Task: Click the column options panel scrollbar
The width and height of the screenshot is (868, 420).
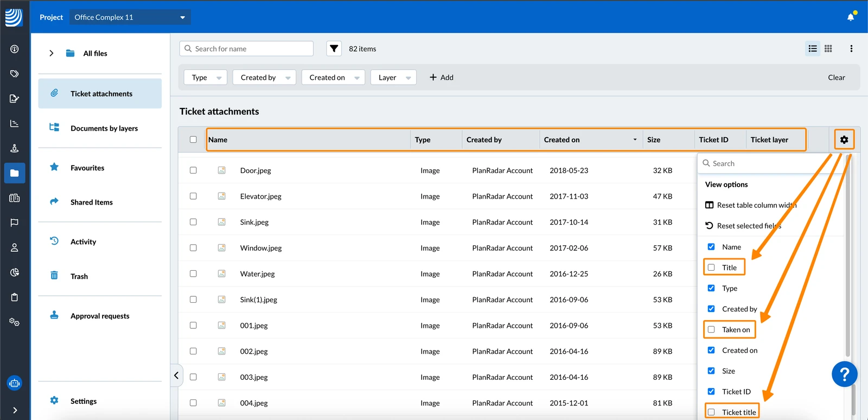Action: coord(848,255)
